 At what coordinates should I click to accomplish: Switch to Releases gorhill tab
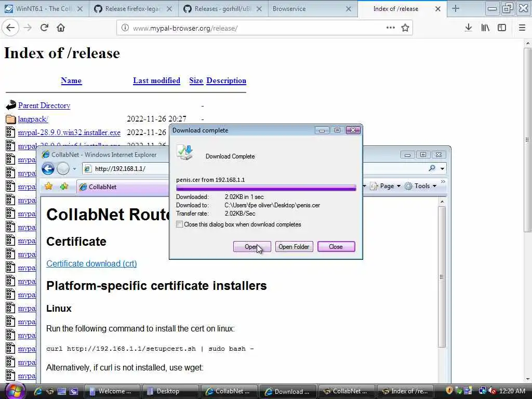(223, 9)
